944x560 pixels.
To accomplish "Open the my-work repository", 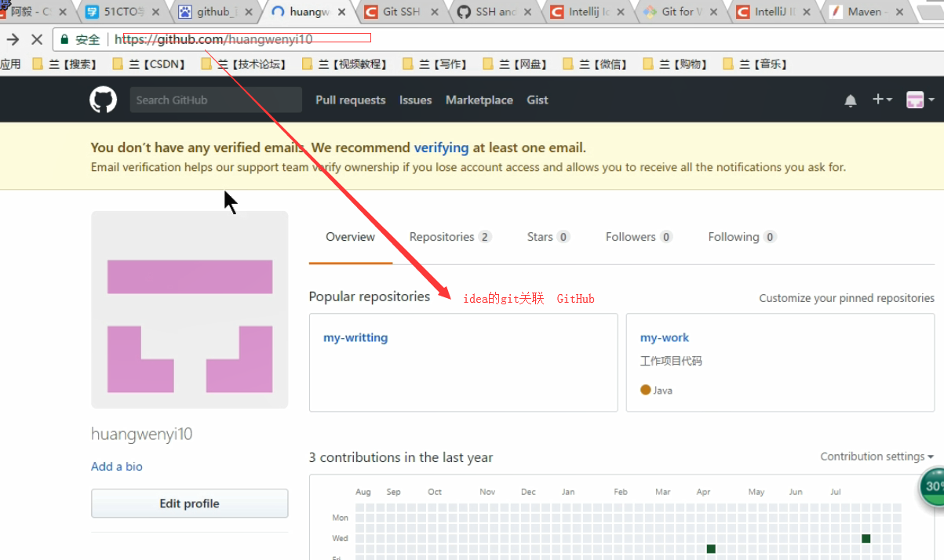I will pyautogui.click(x=665, y=338).
